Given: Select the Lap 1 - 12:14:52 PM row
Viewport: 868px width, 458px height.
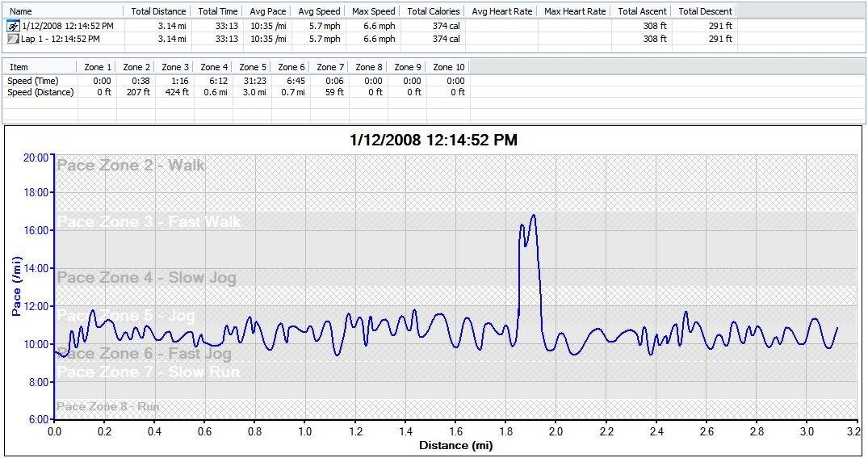Looking at the screenshot, I should 61,39.
